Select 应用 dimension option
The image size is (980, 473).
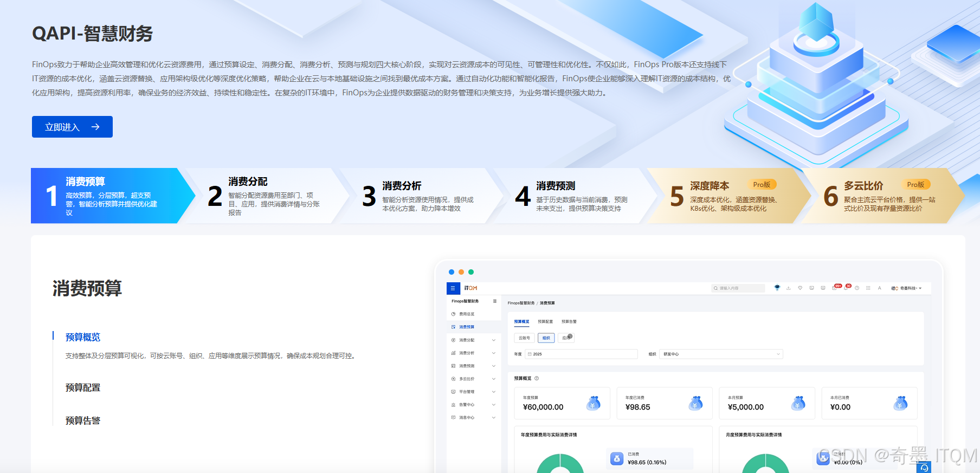pos(566,338)
